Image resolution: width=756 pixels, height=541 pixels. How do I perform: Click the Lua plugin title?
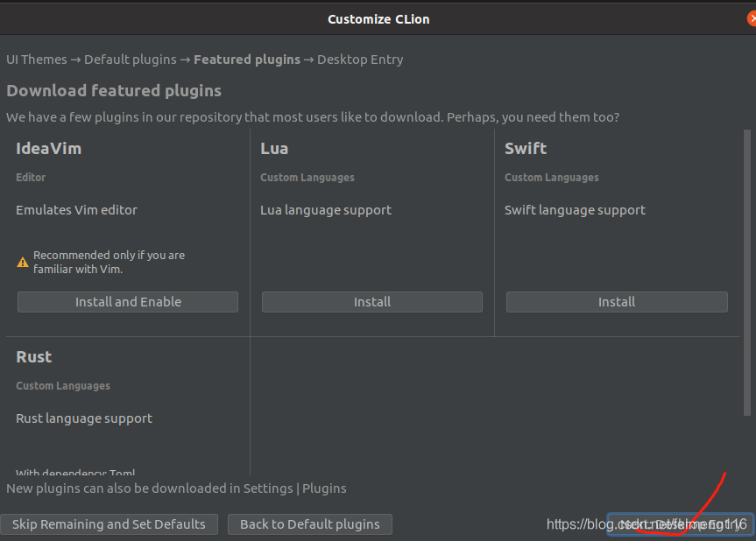point(274,148)
